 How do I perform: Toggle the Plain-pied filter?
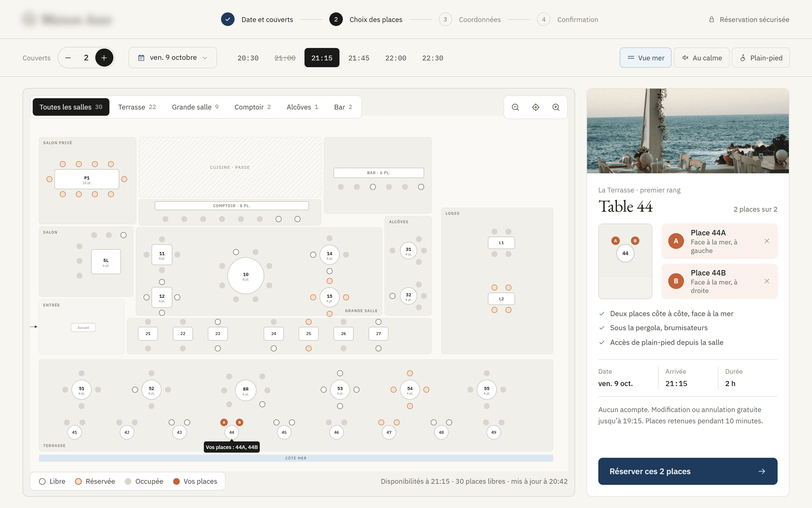pyautogui.click(x=761, y=58)
